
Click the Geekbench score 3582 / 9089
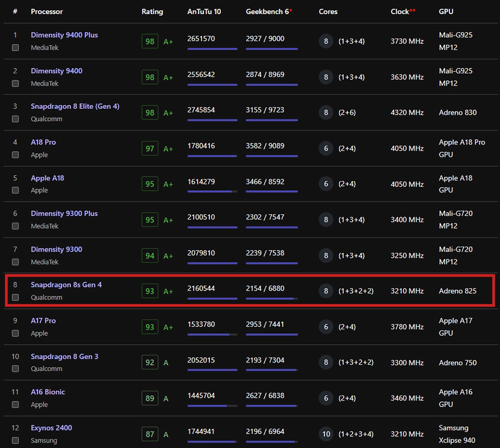click(265, 146)
